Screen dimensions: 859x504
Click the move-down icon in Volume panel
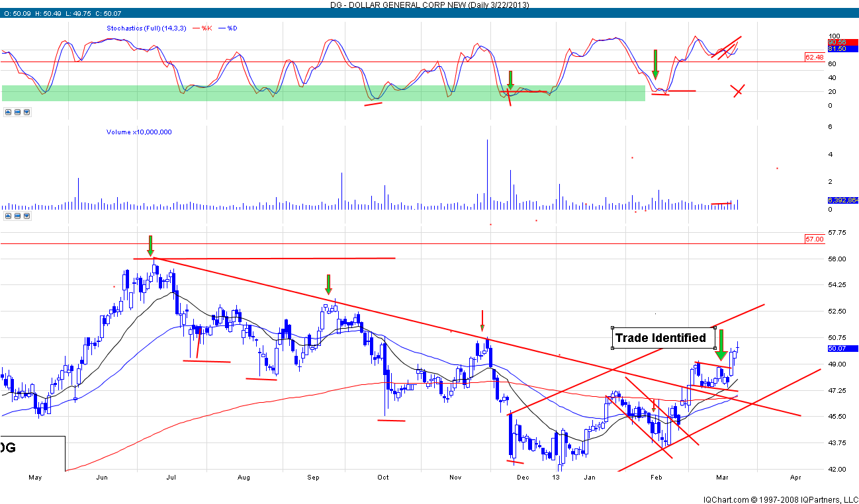26,216
